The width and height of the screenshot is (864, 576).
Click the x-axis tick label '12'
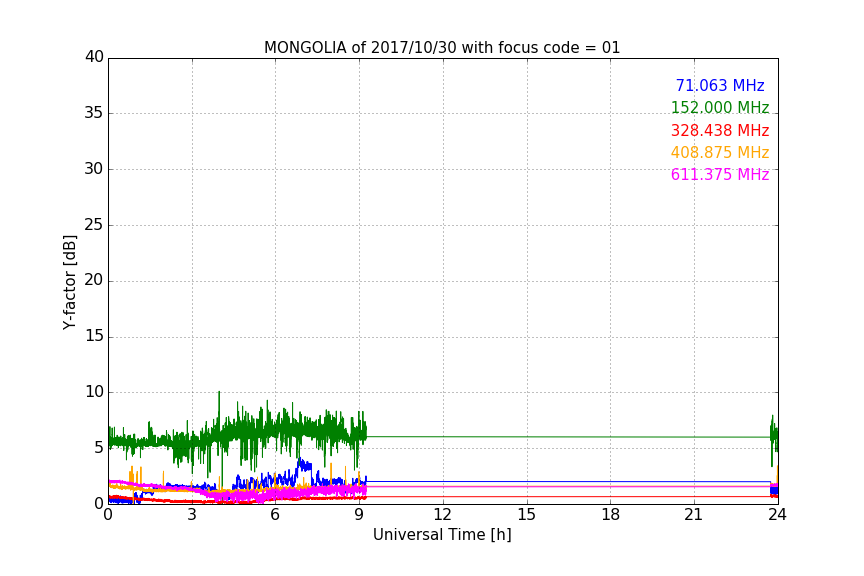443,515
